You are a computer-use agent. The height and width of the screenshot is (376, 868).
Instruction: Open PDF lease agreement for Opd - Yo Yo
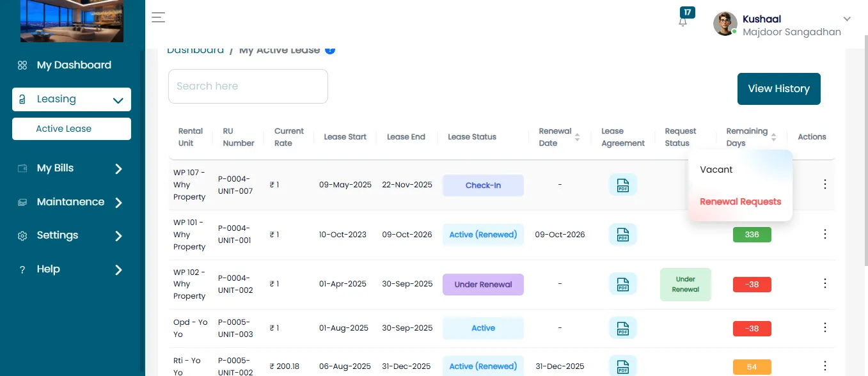(x=623, y=328)
